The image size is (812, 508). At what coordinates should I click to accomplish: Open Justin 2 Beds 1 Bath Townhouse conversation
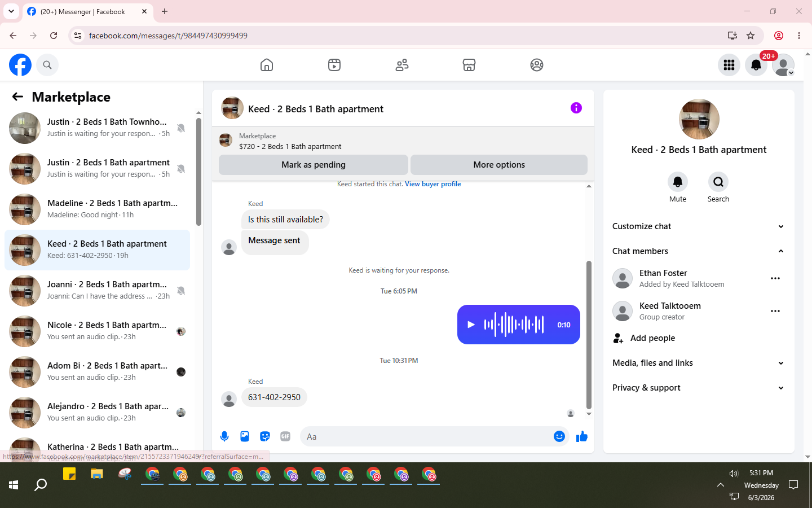(x=97, y=128)
